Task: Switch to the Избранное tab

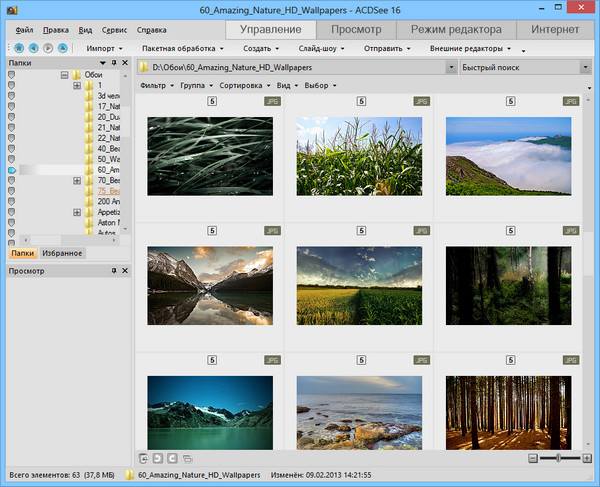Action: point(63,253)
